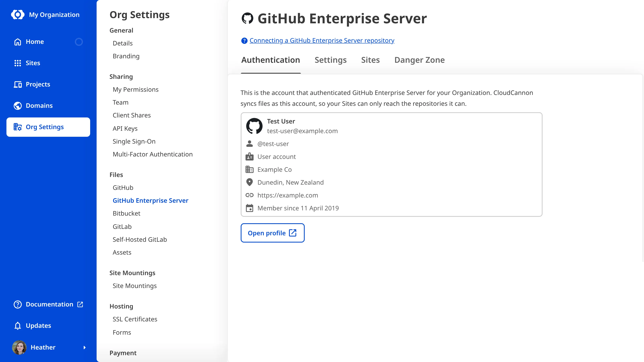This screenshot has width=644, height=362.
Task: Click the Domains globe icon
Action: click(x=18, y=106)
